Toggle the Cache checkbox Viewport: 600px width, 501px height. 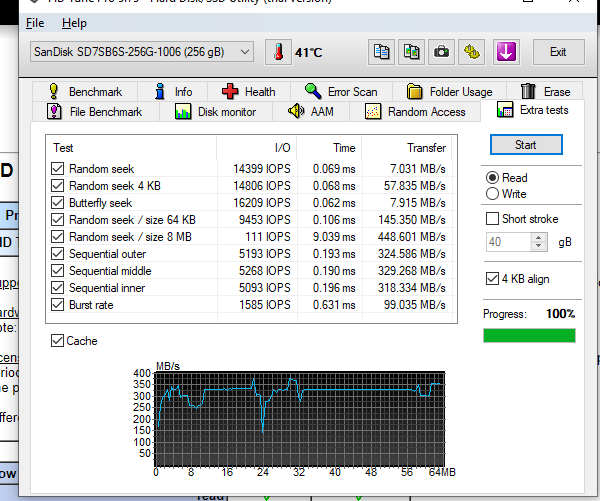(57, 341)
